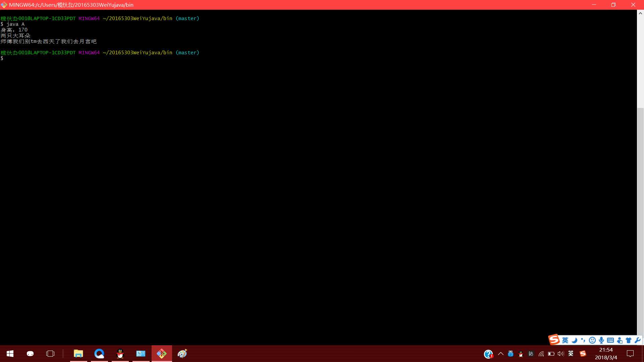The height and width of the screenshot is (362, 644).
Task: Open the emoji smiley panel on the Sogou toolbar
Action: click(592, 341)
